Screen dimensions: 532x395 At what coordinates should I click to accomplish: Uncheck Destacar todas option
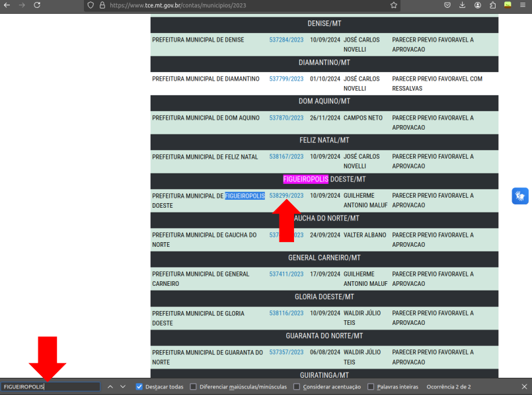pyautogui.click(x=139, y=386)
